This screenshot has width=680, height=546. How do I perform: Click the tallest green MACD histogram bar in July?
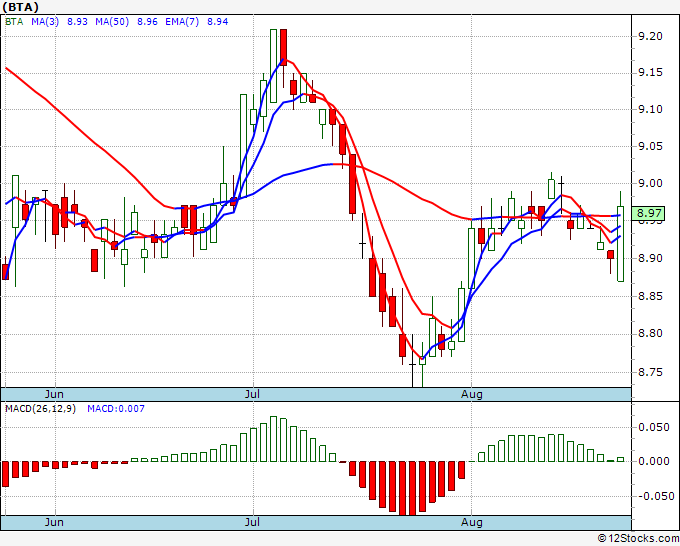click(x=273, y=439)
